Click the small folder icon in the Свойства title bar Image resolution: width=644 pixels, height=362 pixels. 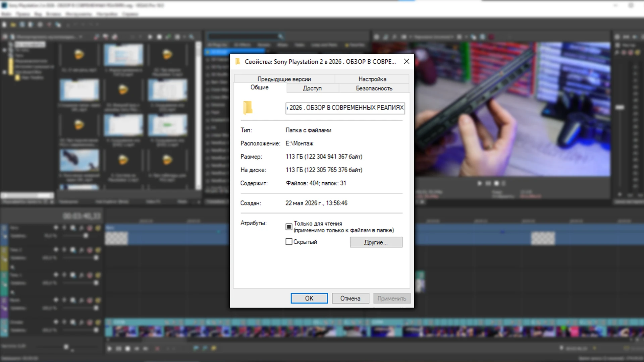[238, 61]
